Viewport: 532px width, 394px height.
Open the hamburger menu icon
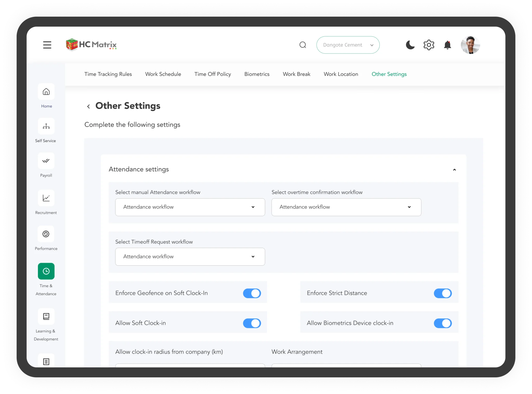(47, 45)
